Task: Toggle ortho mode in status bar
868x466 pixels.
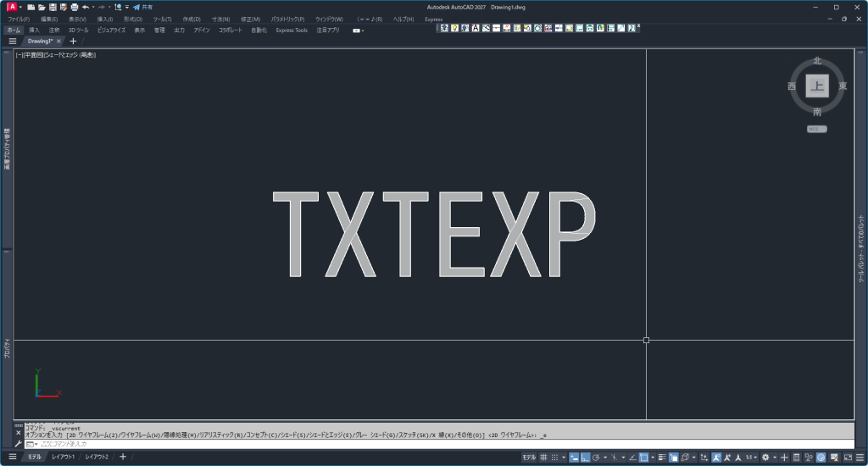Action: (x=586, y=457)
